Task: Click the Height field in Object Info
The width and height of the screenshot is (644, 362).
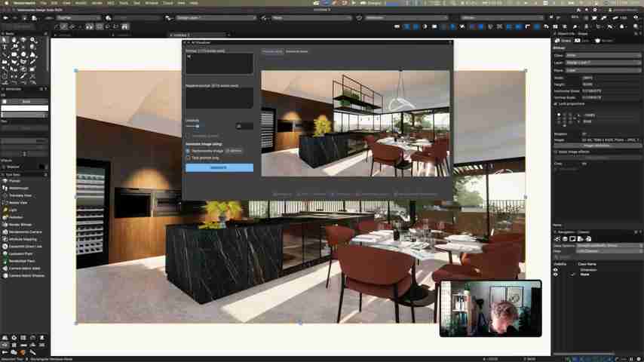Action: pyautogui.click(x=610, y=84)
